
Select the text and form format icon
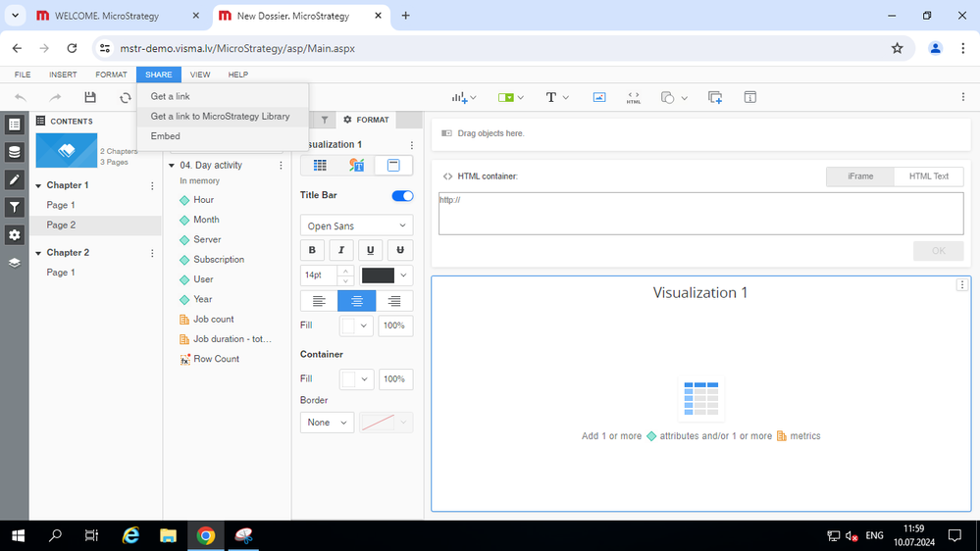pos(356,166)
